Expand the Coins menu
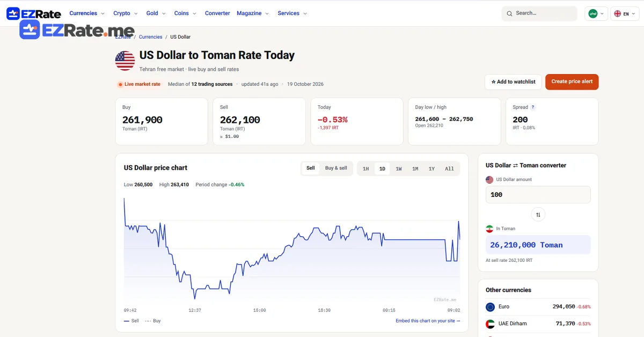644x337 pixels. click(x=185, y=13)
